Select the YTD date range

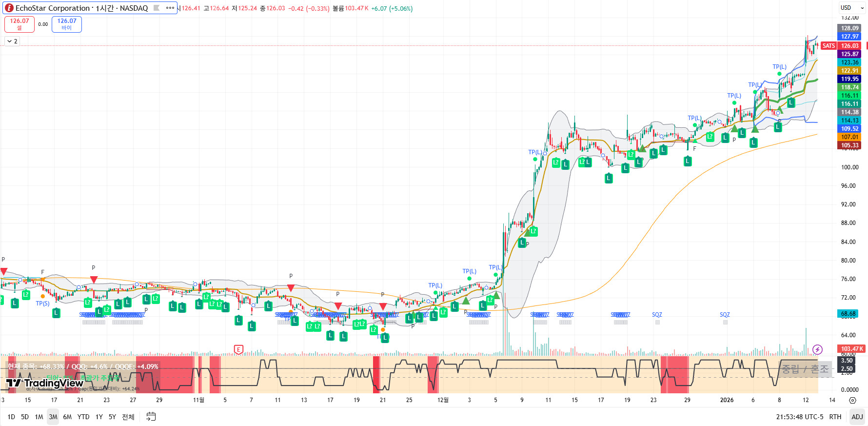83,417
